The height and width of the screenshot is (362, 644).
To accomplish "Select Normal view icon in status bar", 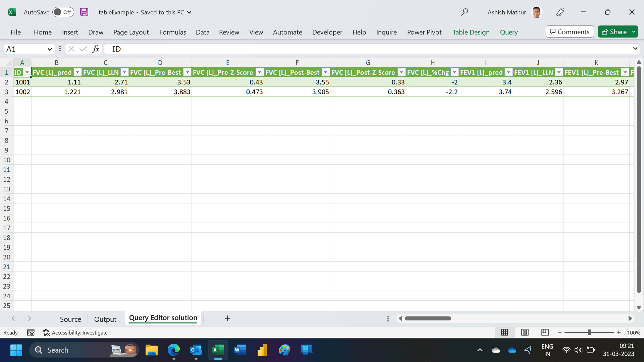I will 504,332.
